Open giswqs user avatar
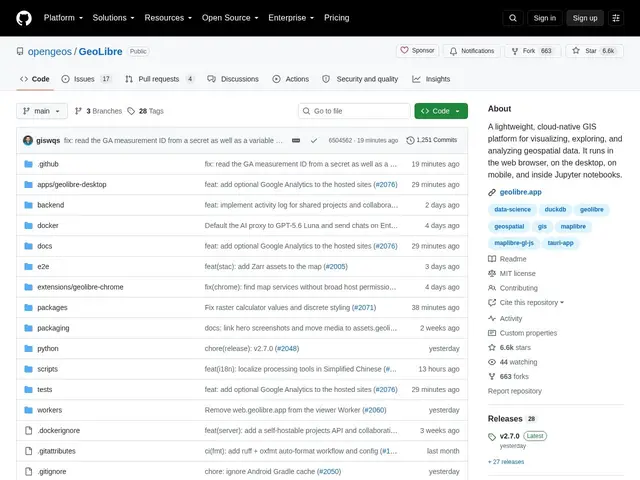640x480 pixels. pos(28,140)
